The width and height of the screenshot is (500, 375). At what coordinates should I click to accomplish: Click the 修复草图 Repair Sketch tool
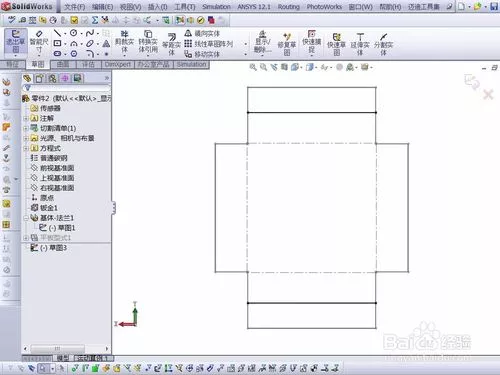pos(287,43)
